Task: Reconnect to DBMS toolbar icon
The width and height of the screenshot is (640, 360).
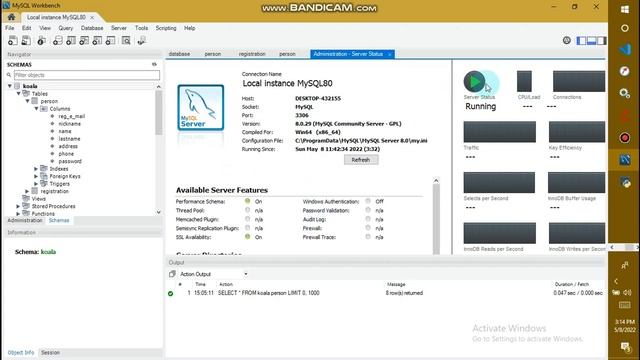Action: coord(142,40)
